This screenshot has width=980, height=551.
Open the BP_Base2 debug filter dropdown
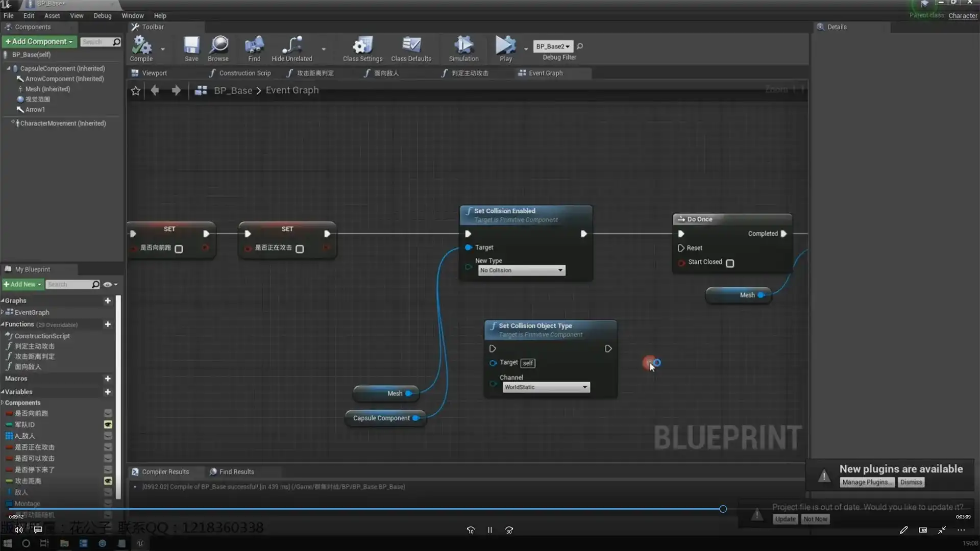click(553, 46)
